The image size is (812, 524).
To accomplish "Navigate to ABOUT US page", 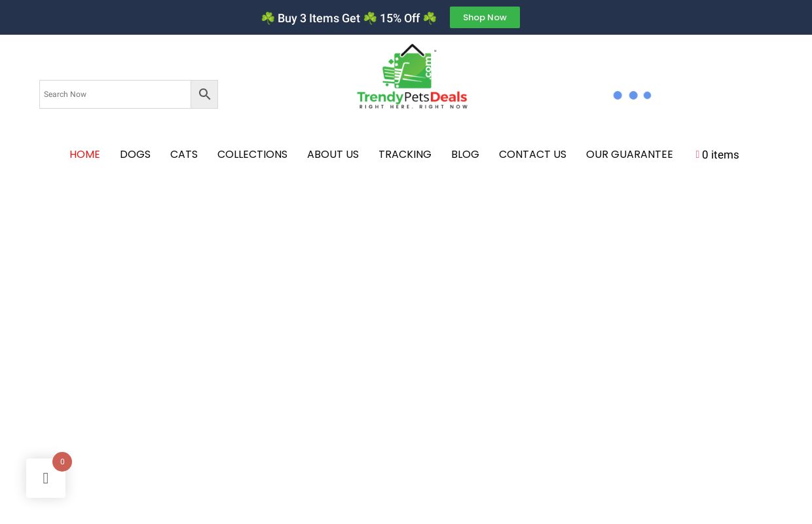I will pyautogui.click(x=333, y=155).
